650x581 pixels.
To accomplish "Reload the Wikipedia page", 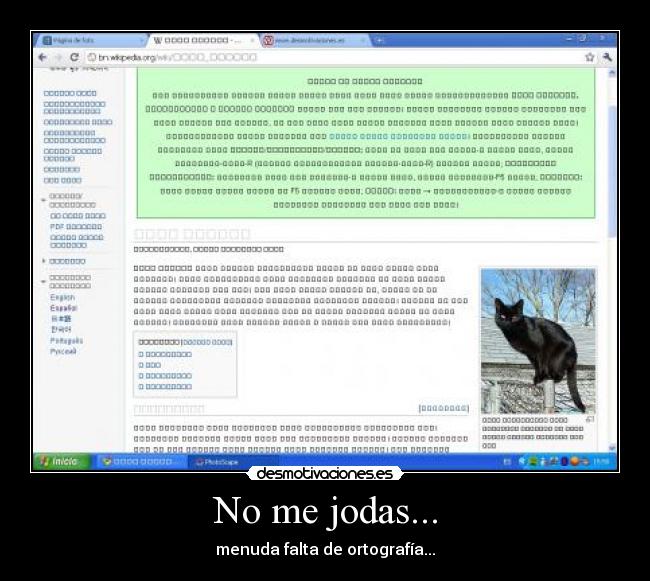I will point(74,57).
